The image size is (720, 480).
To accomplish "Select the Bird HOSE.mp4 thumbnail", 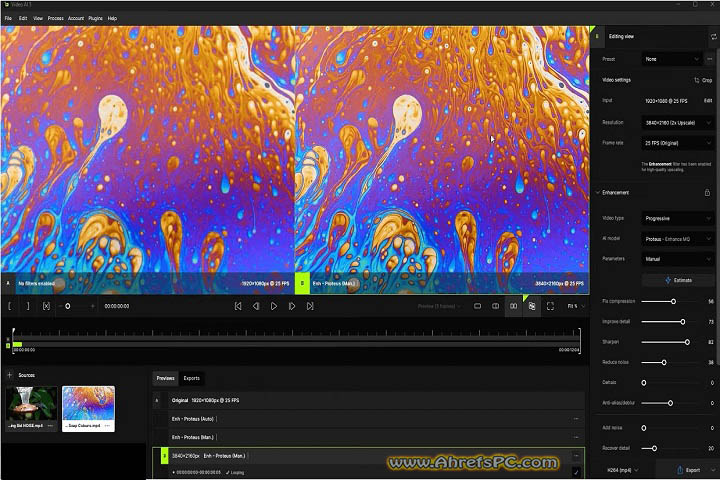I will pos(32,403).
